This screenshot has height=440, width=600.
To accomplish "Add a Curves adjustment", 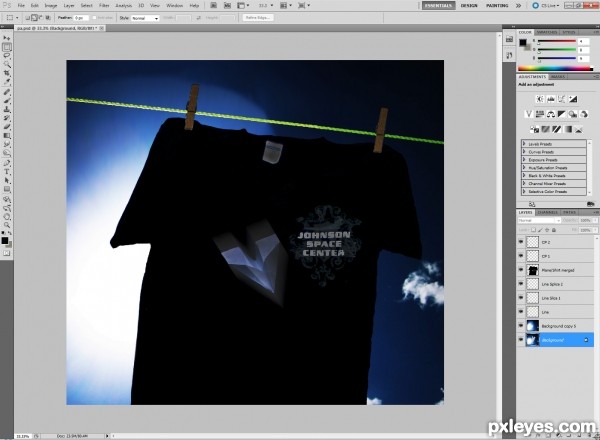I will coord(561,99).
